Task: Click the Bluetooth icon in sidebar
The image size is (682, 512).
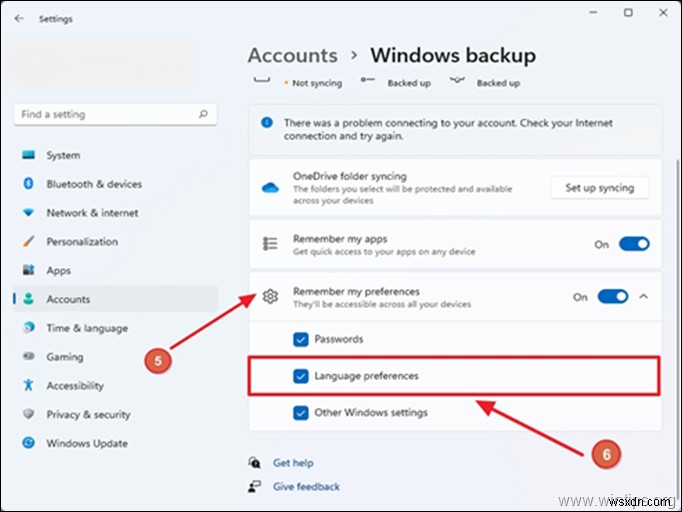Action: (x=29, y=184)
